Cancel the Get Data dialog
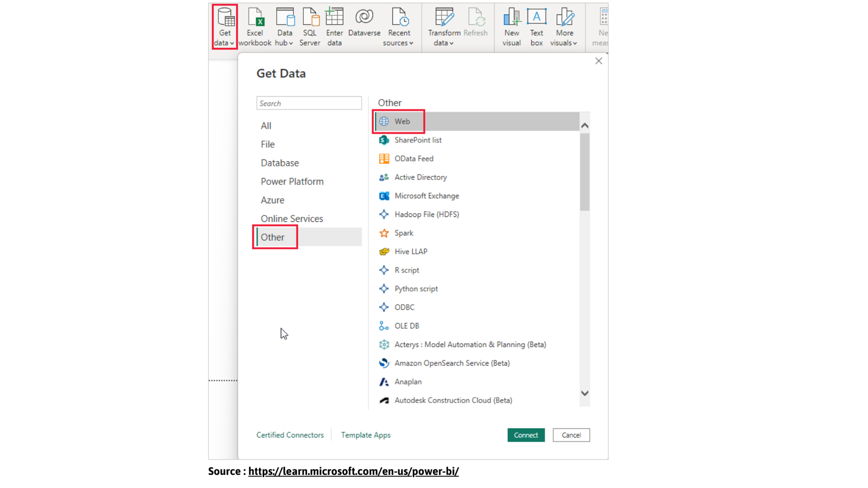This screenshot has width=868, height=488. click(571, 435)
